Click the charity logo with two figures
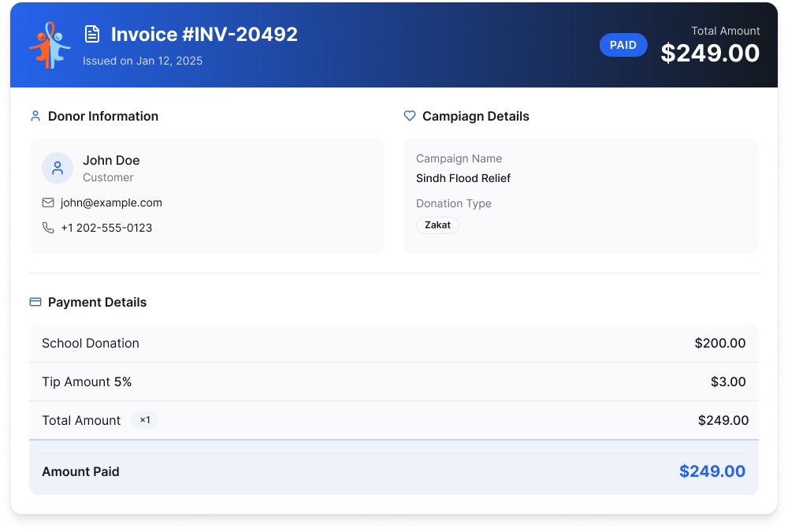The image size is (788, 532). [x=50, y=45]
